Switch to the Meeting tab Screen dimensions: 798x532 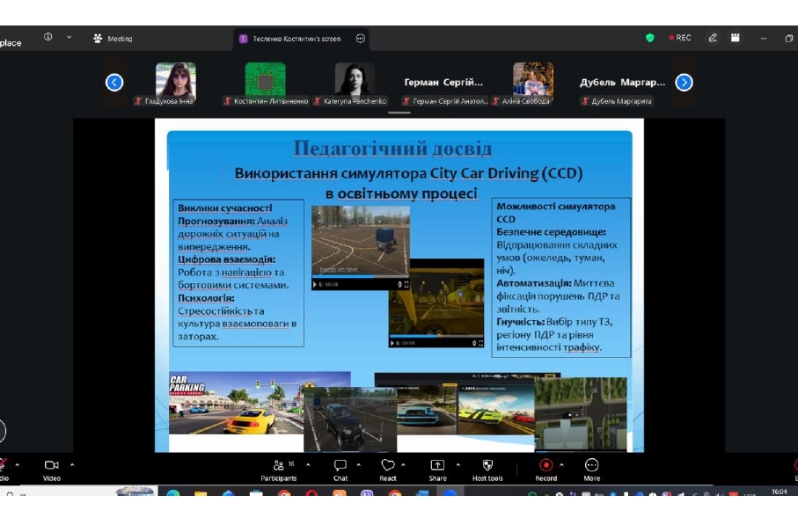coord(113,38)
